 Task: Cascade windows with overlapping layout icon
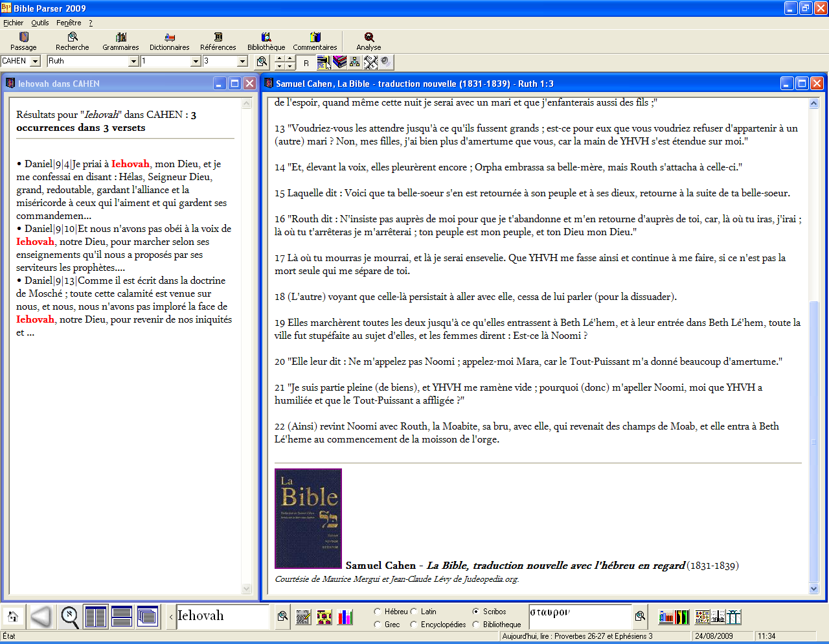click(147, 617)
